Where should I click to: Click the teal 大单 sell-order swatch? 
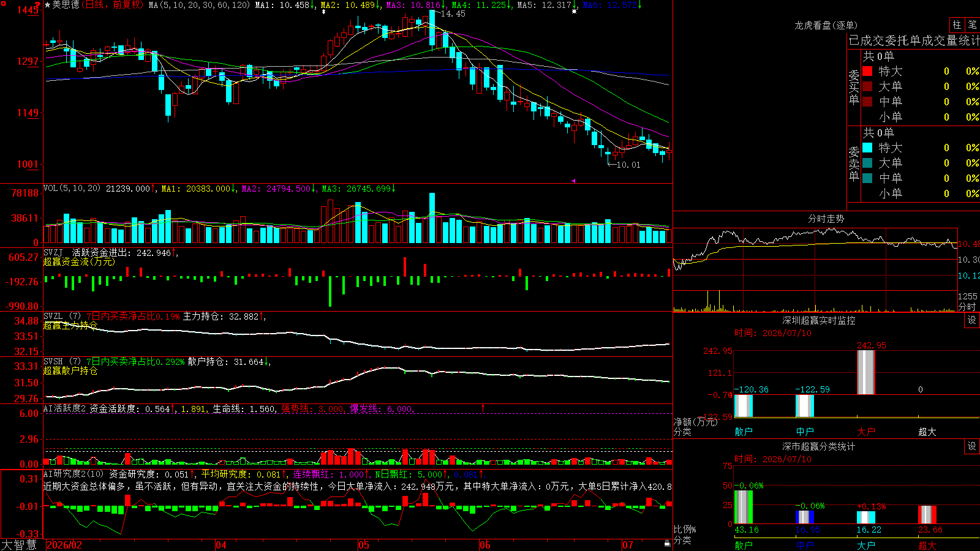867,163
